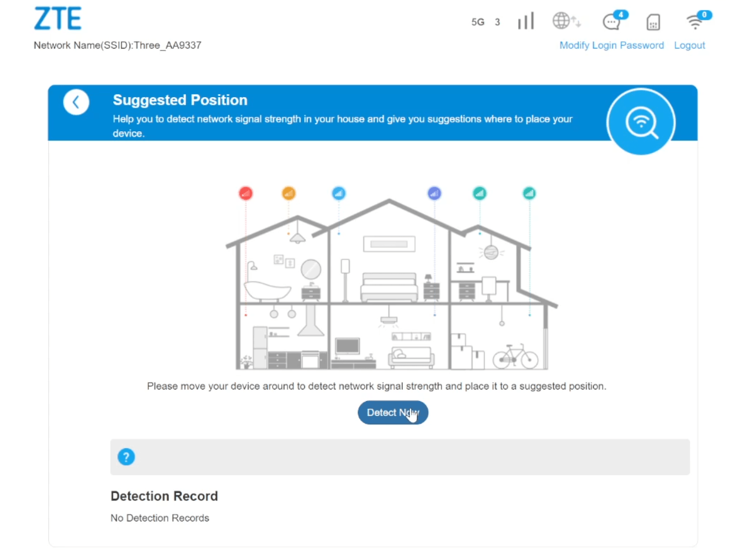This screenshot has height=560, width=751.
Task: Click the ZTE logo
Action: 58,19
